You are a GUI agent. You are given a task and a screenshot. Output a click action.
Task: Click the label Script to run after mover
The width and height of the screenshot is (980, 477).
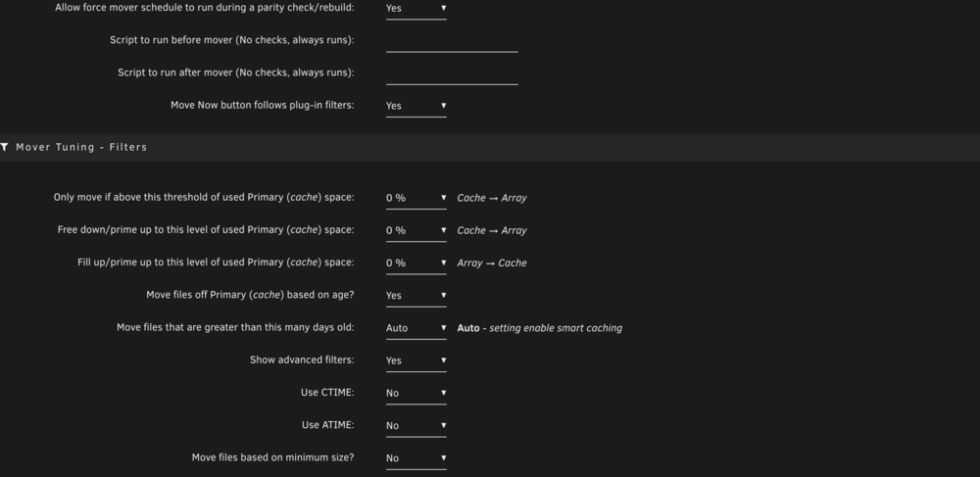236,72
